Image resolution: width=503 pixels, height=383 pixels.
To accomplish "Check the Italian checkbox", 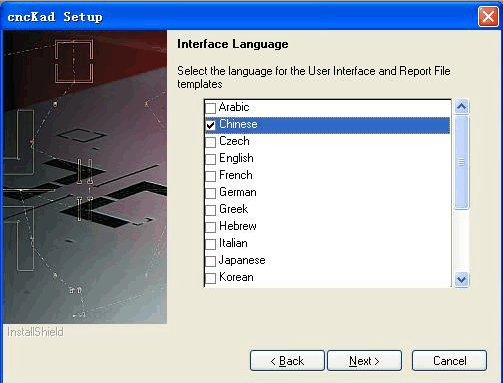I will pyautogui.click(x=210, y=244).
